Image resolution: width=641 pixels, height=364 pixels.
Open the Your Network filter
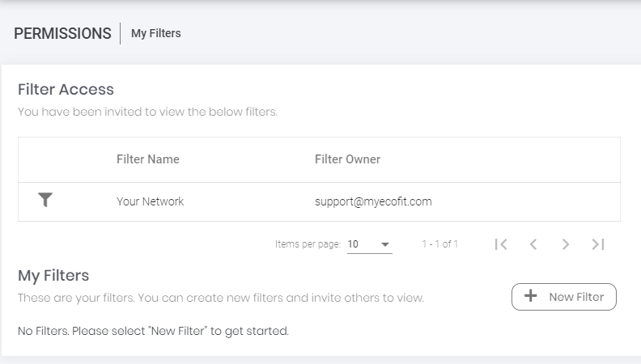[150, 201]
